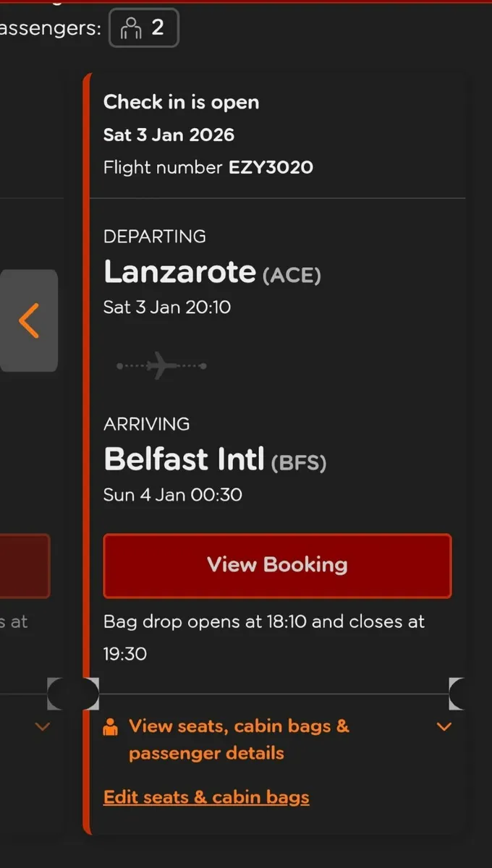Click the down chevron right of passenger details

click(444, 727)
